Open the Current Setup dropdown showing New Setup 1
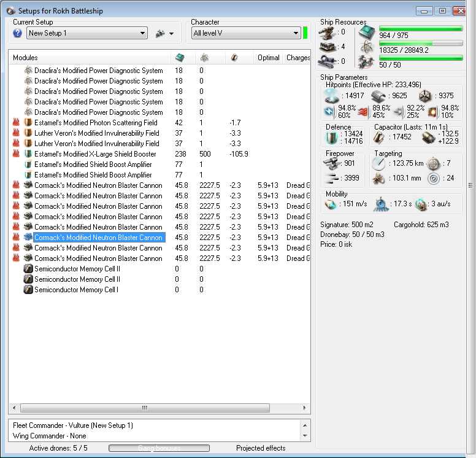476x458 pixels. tap(87, 33)
